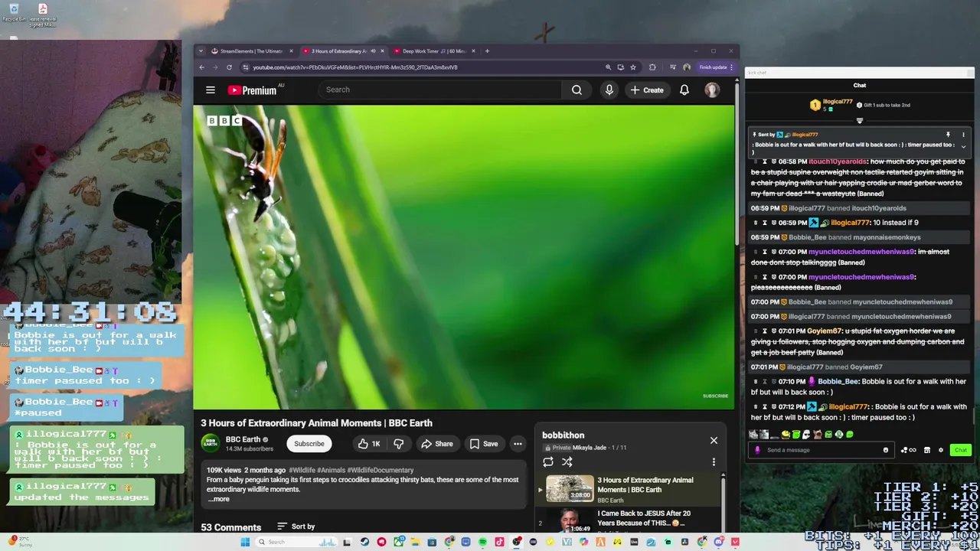Share the video
This screenshot has width=980, height=551.
click(x=436, y=444)
